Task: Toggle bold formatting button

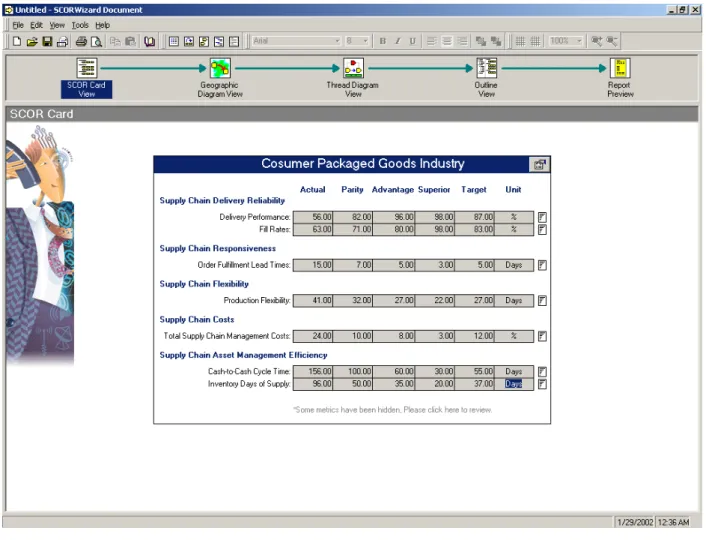Action: tap(383, 41)
